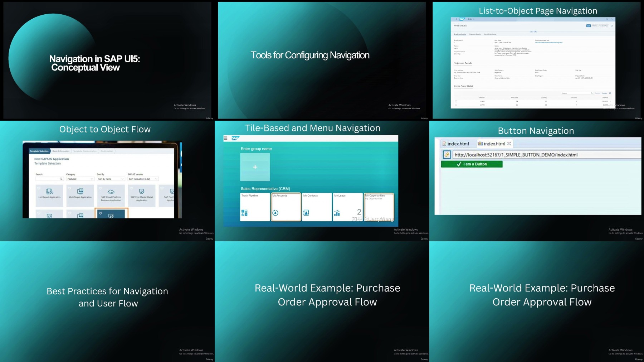644x362 pixels.
Task: Click the page icon left of the localhost URL
Action: 447,155
